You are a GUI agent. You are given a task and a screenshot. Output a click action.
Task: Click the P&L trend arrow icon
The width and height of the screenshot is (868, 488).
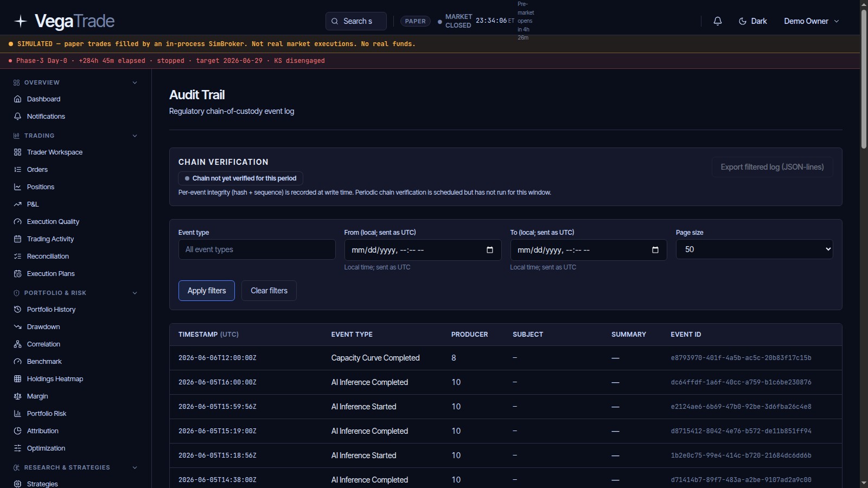[x=17, y=204]
